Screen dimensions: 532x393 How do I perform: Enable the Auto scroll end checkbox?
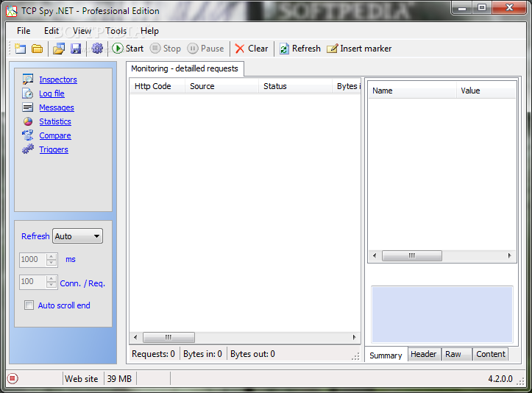pos(29,305)
